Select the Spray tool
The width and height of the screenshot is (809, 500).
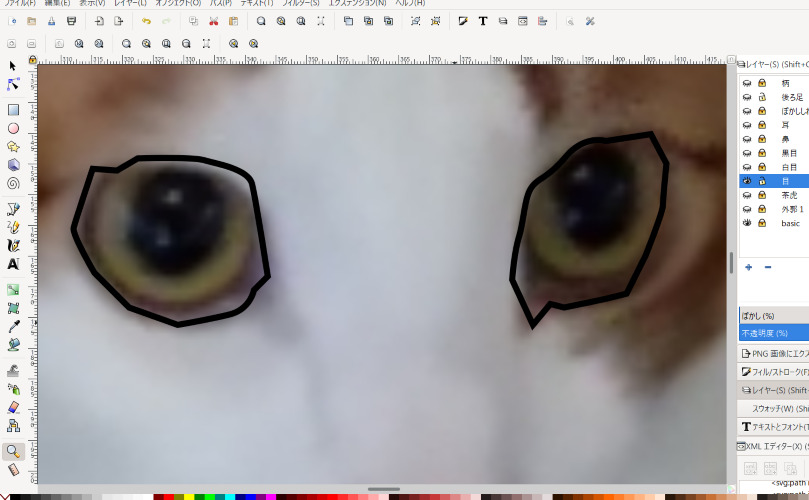click(13, 389)
